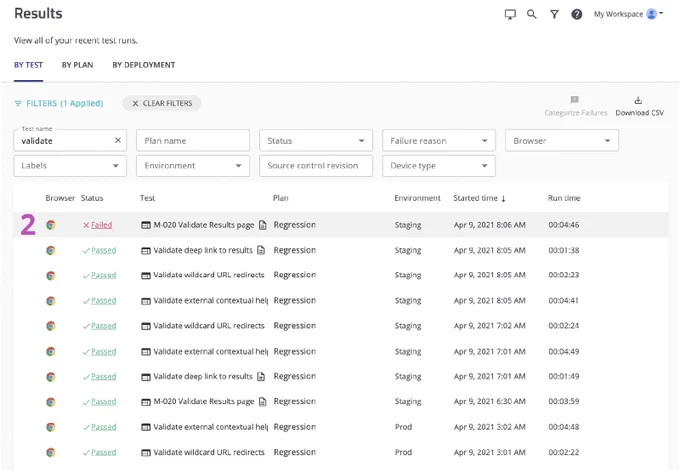Screen dimensions: 680x473
Task: Click test icon before failed M-020 Validate Results
Action: pyautogui.click(x=146, y=225)
